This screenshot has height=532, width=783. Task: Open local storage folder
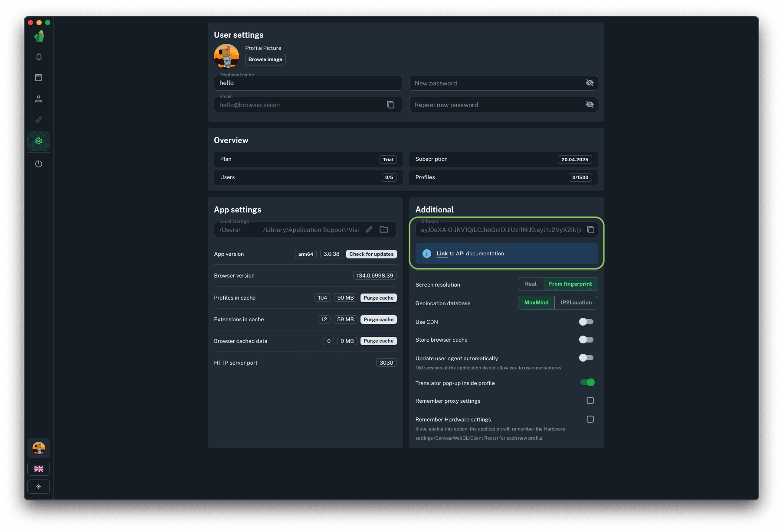(384, 230)
